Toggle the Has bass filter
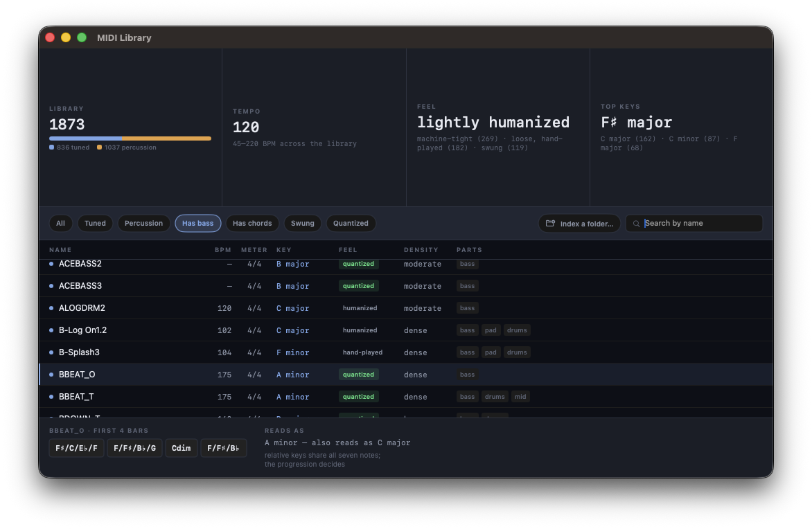This screenshot has height=529, width=812. pyautogui.click(x=198, y=223)
